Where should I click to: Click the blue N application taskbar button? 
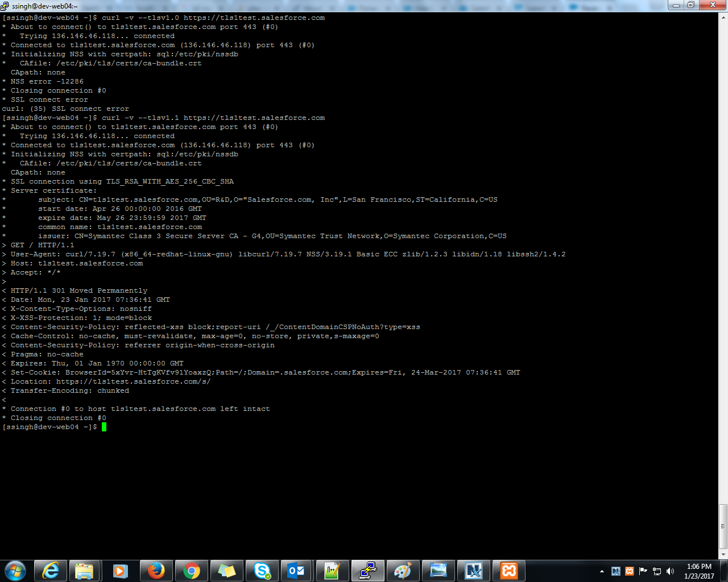coord(473,571)
